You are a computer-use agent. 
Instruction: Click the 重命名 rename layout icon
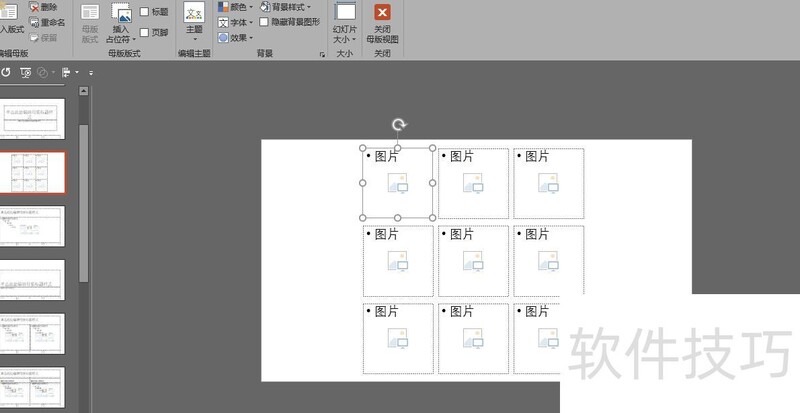pyautogui.click(x=34, y=22)
